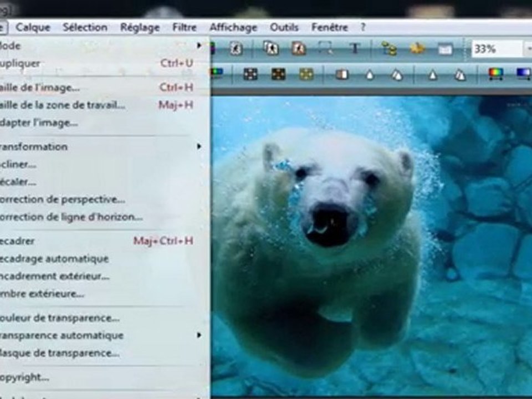Click the red-framed image toolbar icon
Image resolution: width=532 pixels, height=399 pixels.
click(299, 49)
